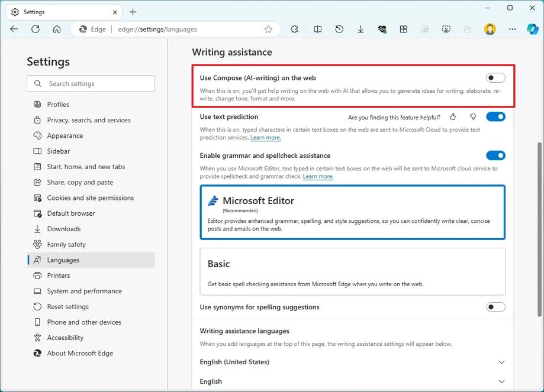Toggle Use synonyms for spelling suggestions
Image resolution: width=544 pixels, height=392 pixels.
click(x=495, y=307)
